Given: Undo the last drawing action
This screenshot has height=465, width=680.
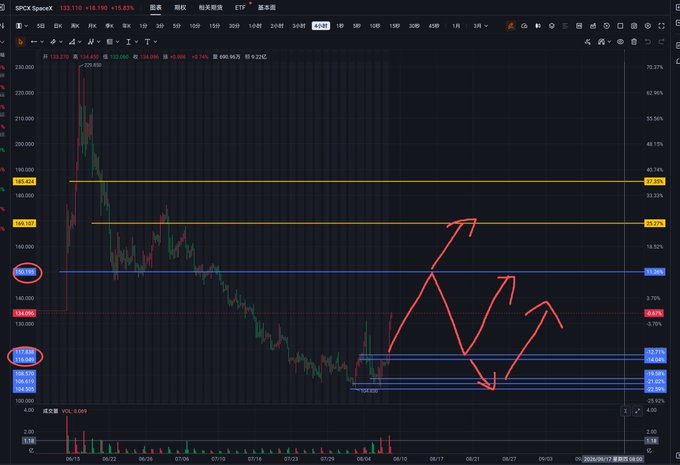Looking at the screenshot, I should click(x=648, y=42).
